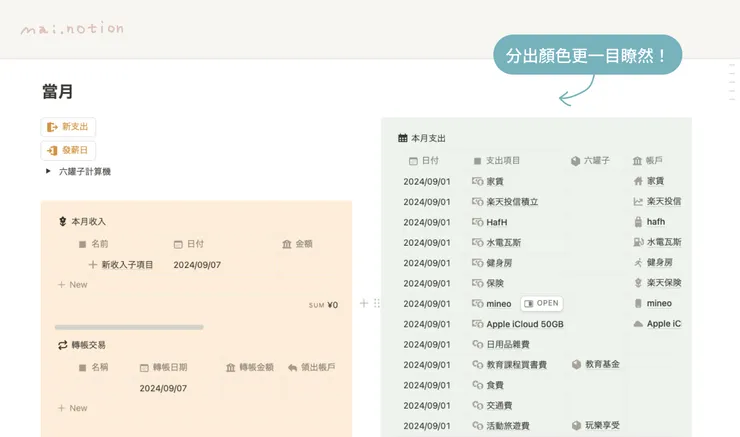Viewport: 740px width, 437px height.
Task: Click the 日付 column header in 本月收入
Action: click(x=189, y=244)
